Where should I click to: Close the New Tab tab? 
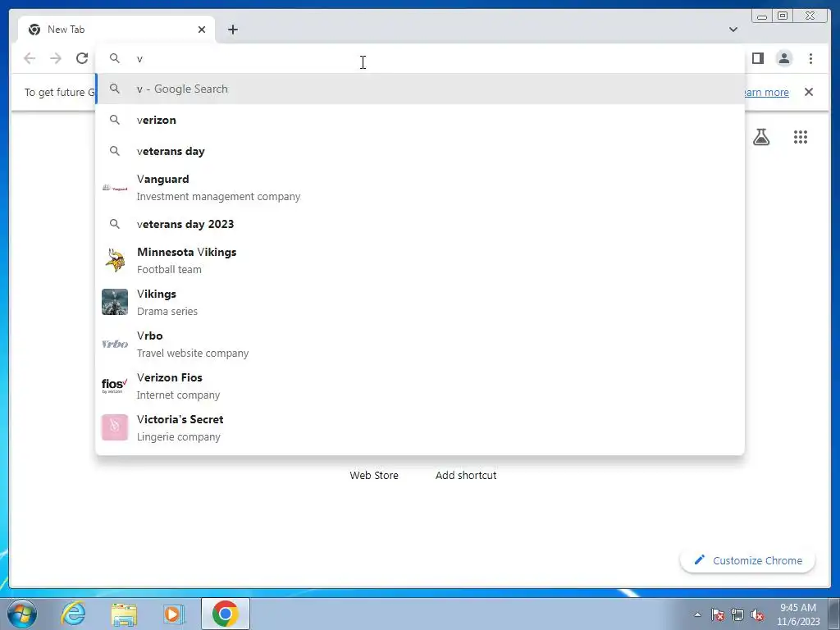[x=202, y=30]
